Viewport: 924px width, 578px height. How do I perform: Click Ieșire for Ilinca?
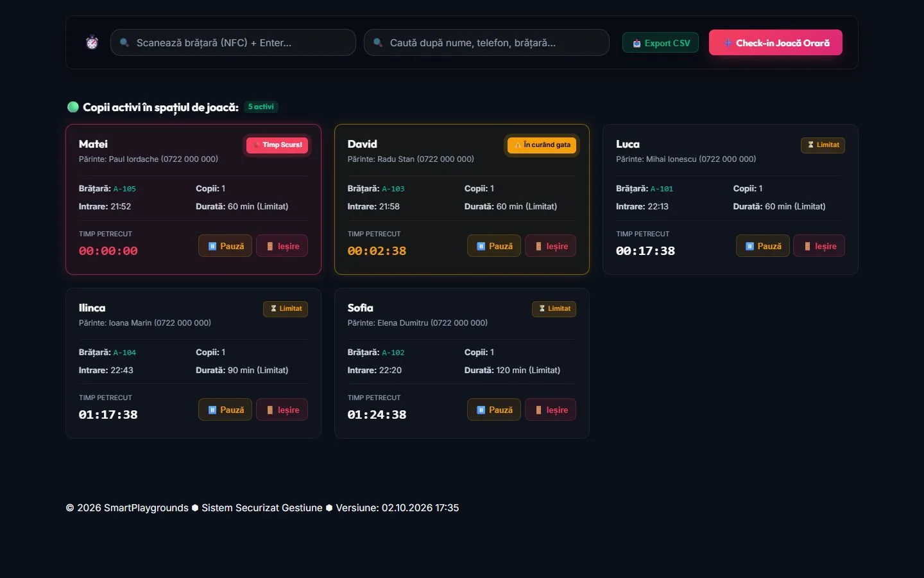(x=282, y=410)
